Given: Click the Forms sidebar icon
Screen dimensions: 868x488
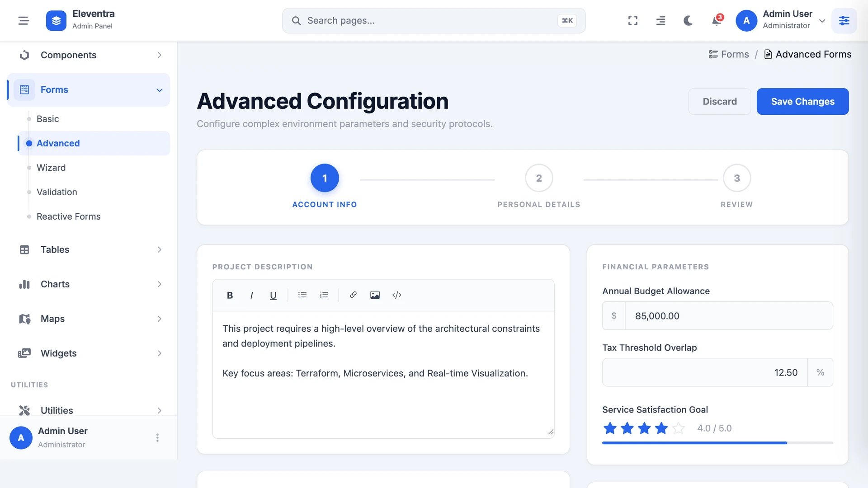Looking at the screenshot, I should pos(24,90).
